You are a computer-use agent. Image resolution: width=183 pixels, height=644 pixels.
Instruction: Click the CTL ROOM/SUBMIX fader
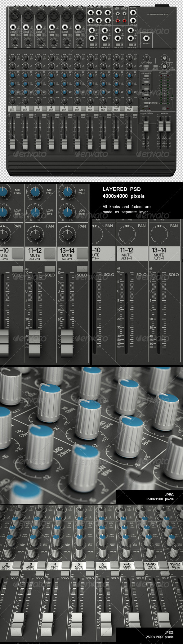[146, 126]
